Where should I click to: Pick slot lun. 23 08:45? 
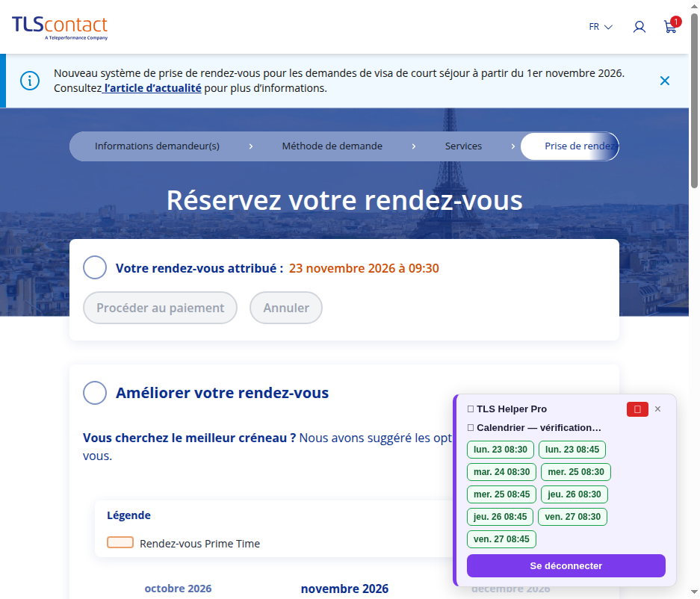[x=572, y=450]
